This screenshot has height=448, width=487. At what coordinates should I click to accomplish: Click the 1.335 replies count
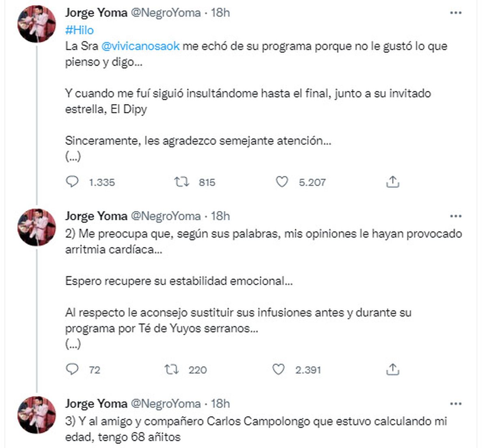coord(101,182)
